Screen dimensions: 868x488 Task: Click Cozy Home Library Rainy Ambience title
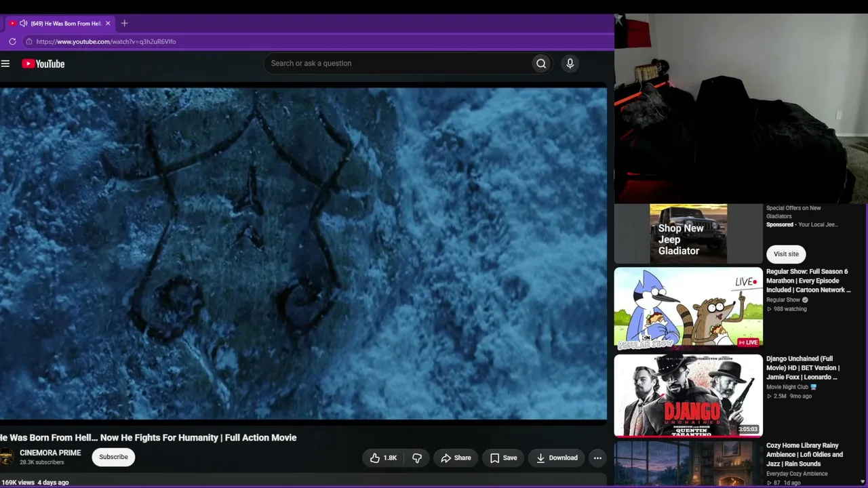(805, 455)
